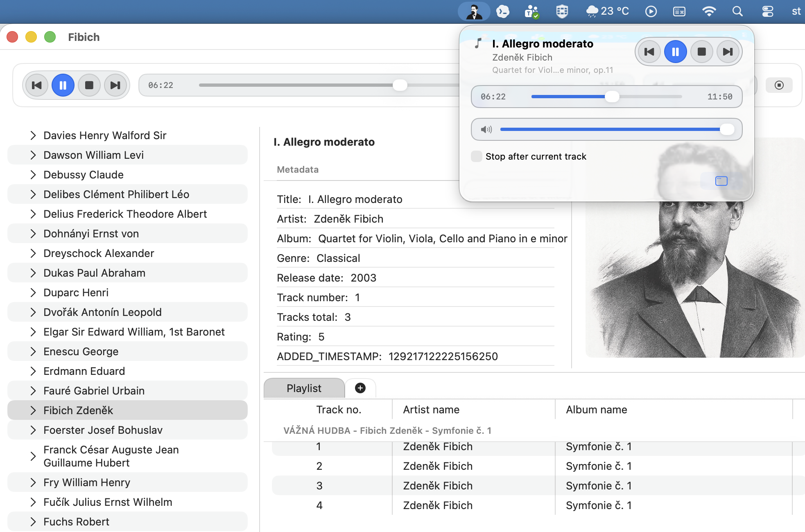Click previous track in the menu bar popup

click(x=649, y=52)
